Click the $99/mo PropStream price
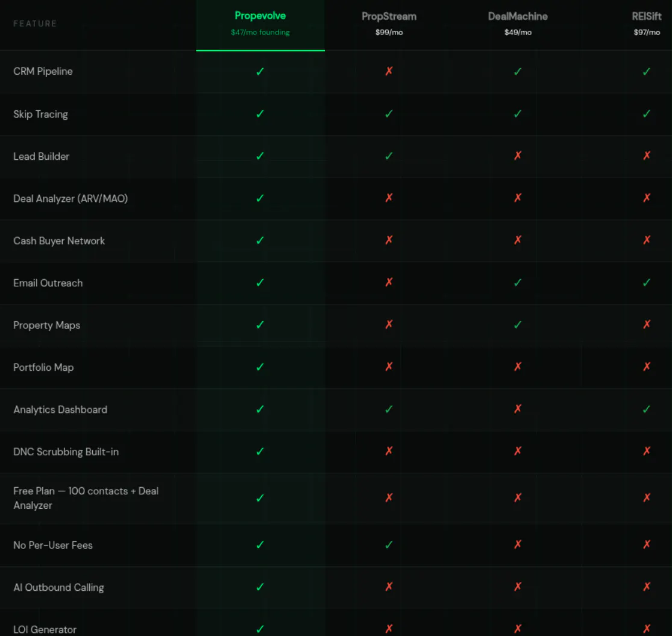Viewport: 672px width, 636px height. coord(389,32)
